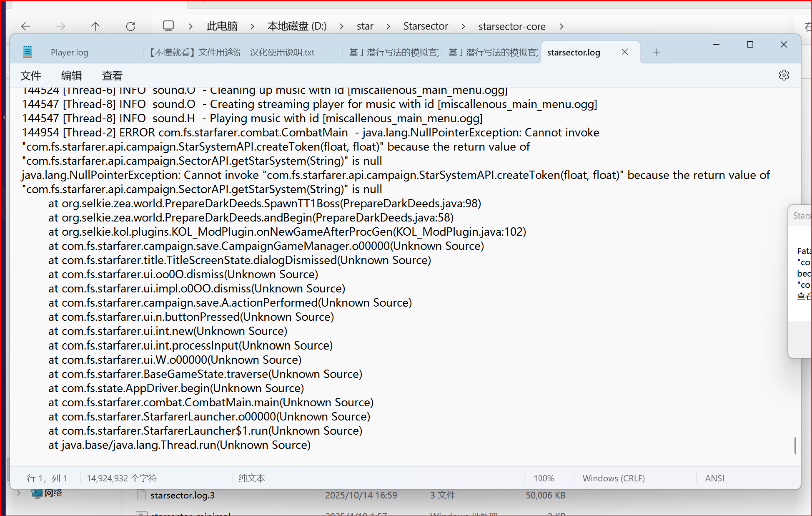Close the starsector.log tab
812x516 pixels.
pos(624,52)
